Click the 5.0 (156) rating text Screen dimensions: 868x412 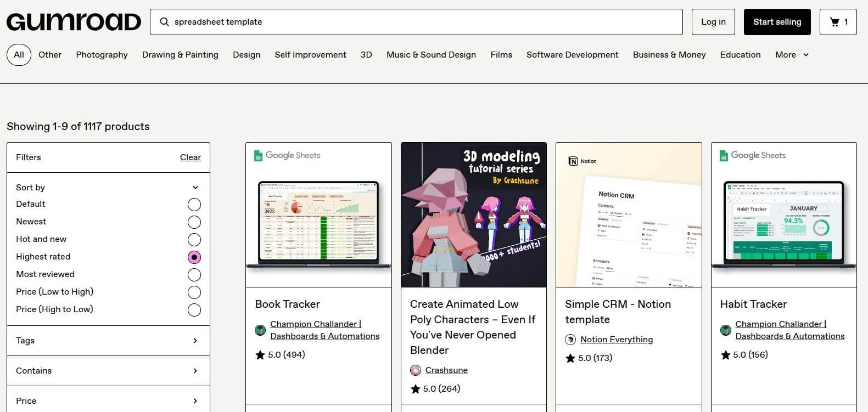(x=751, y=355)
